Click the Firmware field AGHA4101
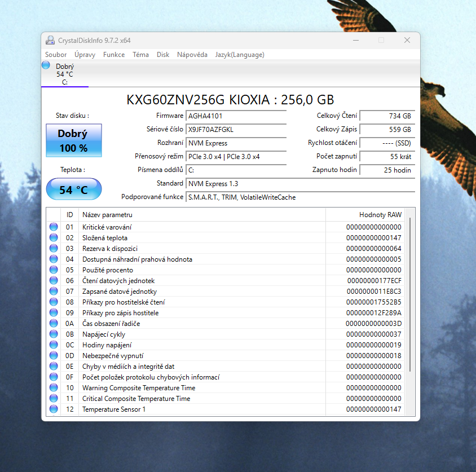 tap(236, 116)
